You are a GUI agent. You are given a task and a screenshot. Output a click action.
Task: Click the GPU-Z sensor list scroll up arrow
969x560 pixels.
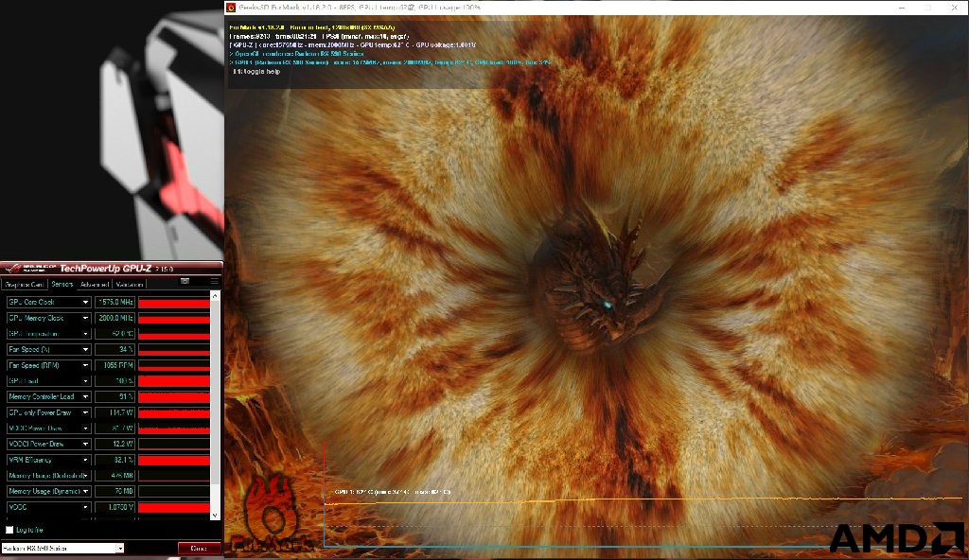215,296
